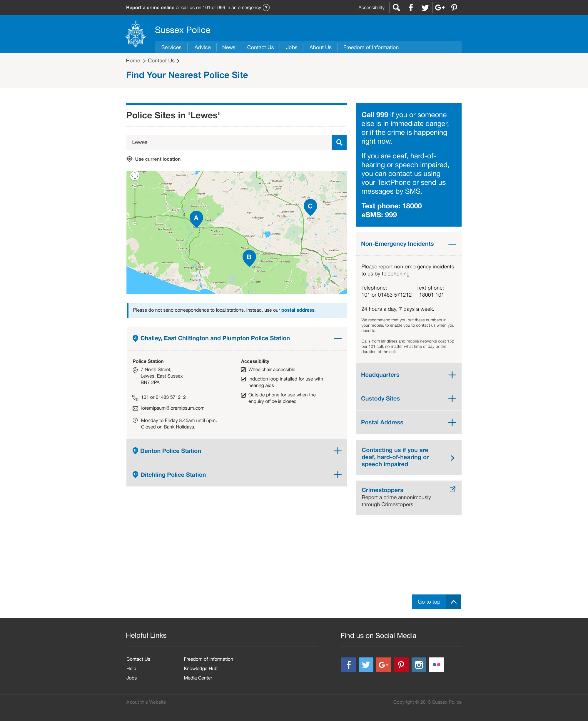
Task: Uncheck Induction loop installed for hearing aids
Action: (x=243, y=379)
